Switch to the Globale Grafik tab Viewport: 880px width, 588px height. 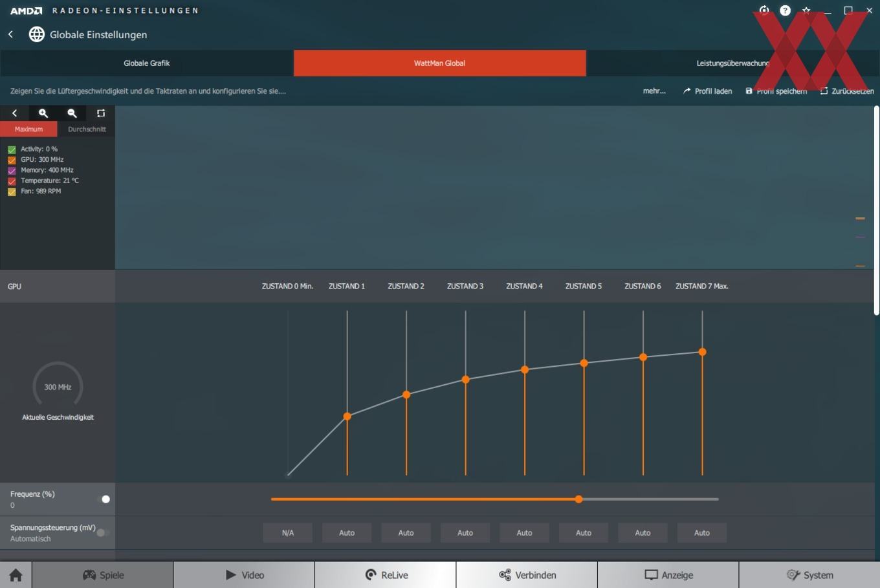147,63
